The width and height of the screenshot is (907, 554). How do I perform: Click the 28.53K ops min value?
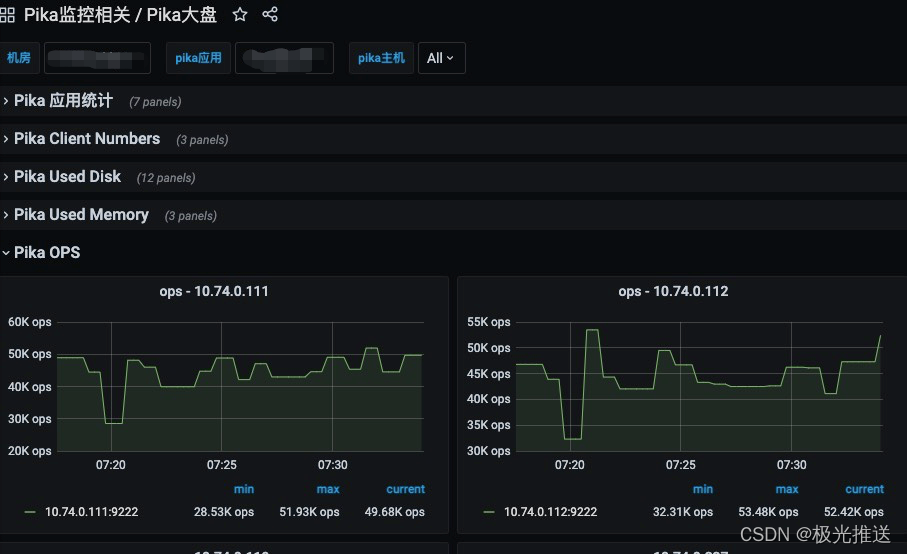coord(224,512)
